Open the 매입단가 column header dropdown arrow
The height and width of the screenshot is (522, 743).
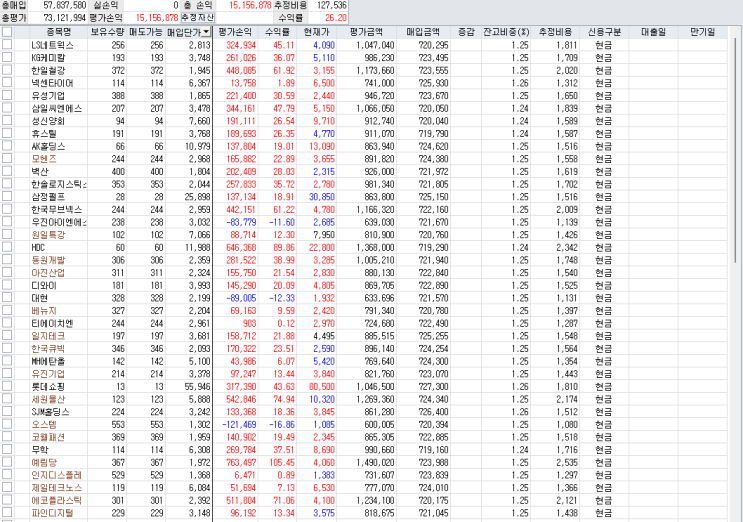pos(206,33)
